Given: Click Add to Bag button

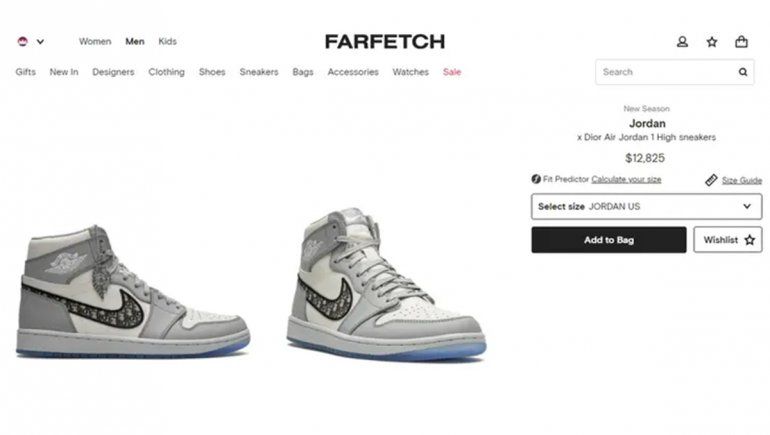Looking at the screenshot, I should tap(608, 240).
